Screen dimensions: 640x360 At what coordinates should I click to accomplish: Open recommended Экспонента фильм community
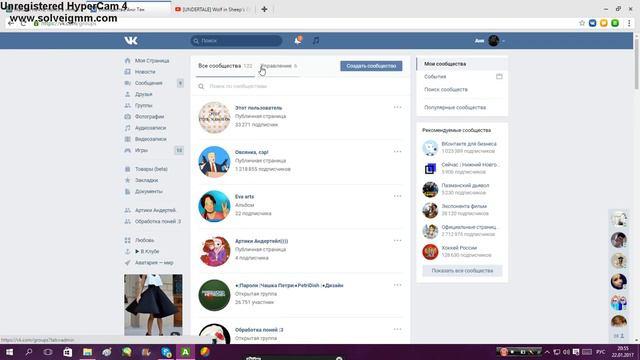pyautogui.click(x=464, y=207)
